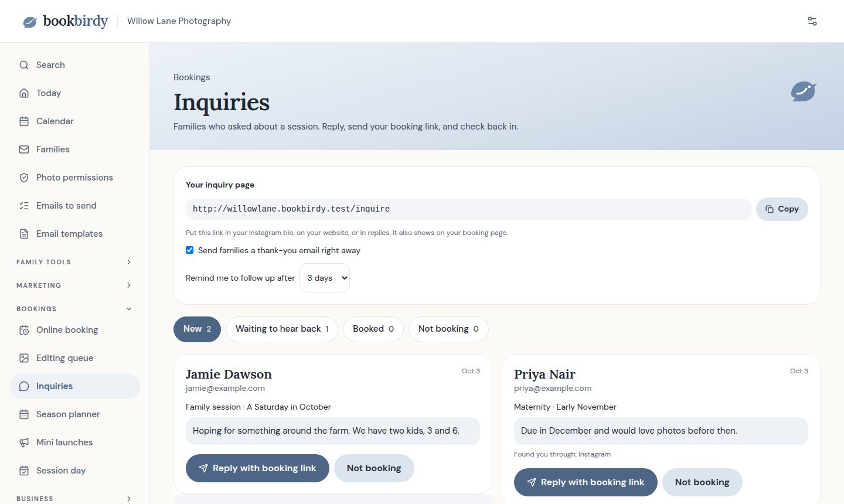The image size is (844, 504).
Task: Click the Calendar icon in sidebar
Action: [x=24, y=121]
